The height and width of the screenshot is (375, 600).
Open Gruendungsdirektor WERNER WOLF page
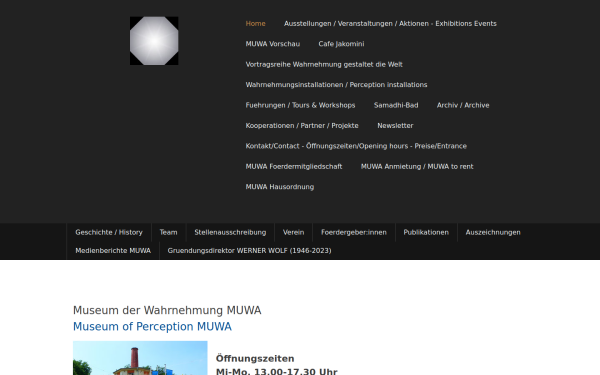coord(249,251)
